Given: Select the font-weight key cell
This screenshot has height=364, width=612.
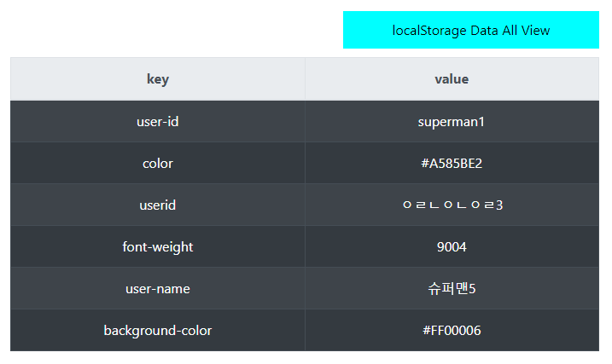Looking at the screenshot, I should click(x=158, y=246).
